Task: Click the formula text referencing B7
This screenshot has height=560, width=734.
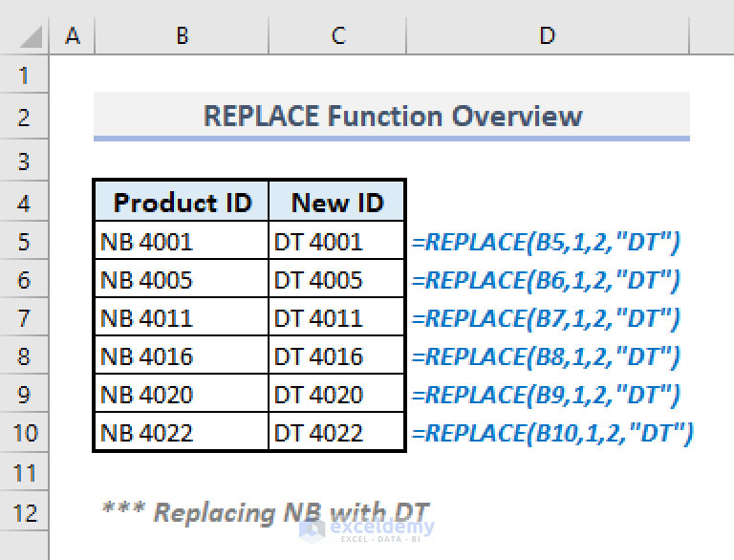Action: tap(546, 319)
